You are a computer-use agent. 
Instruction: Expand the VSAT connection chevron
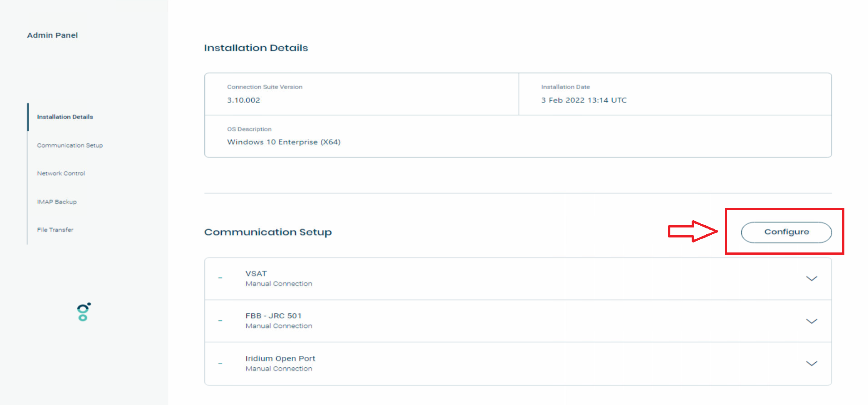pyautogui.click(x=811, y=278)
